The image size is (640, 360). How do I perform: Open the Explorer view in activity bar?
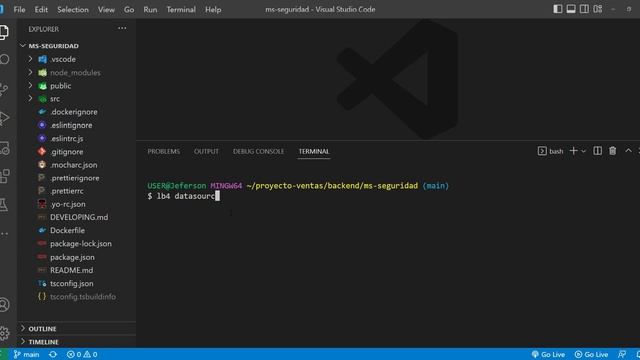click(x=4, y=32)
